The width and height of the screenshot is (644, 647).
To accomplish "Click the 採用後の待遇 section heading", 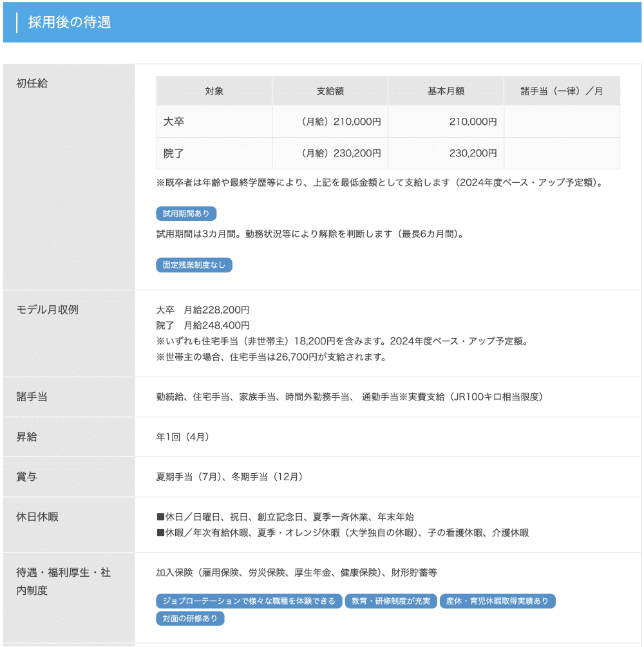I will (70, 23).
